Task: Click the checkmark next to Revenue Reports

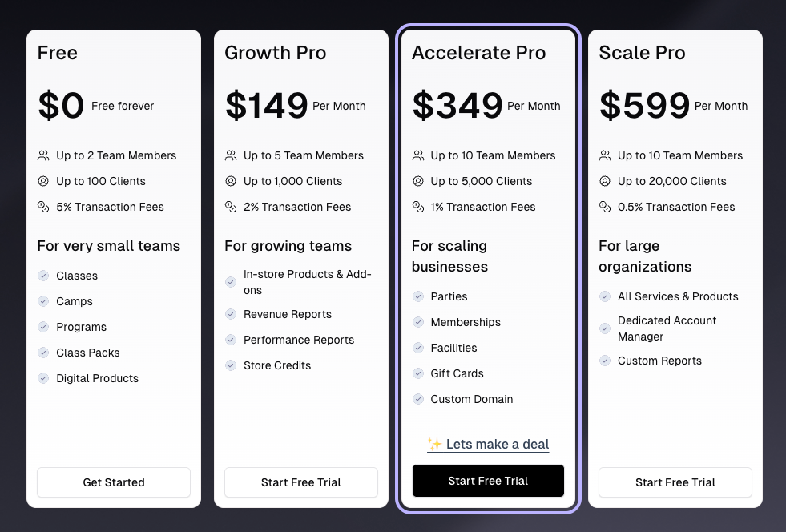Action: 231,314
